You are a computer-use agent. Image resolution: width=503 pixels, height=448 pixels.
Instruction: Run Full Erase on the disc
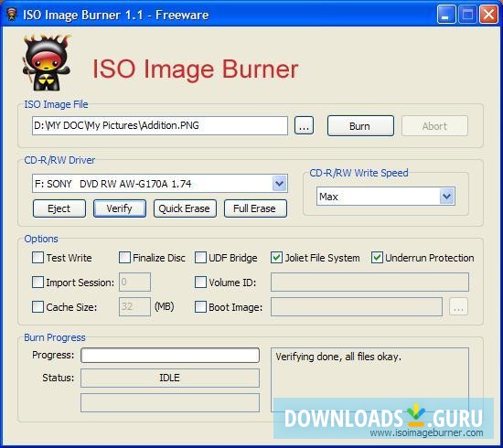255,208
